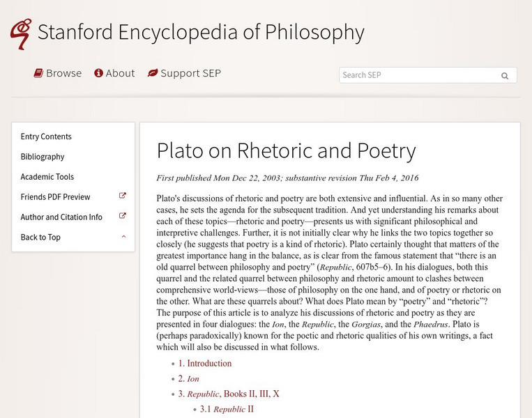Jump to the 1. Introduction section
This screenshot has height=418, width=532.
pos(205,364)
